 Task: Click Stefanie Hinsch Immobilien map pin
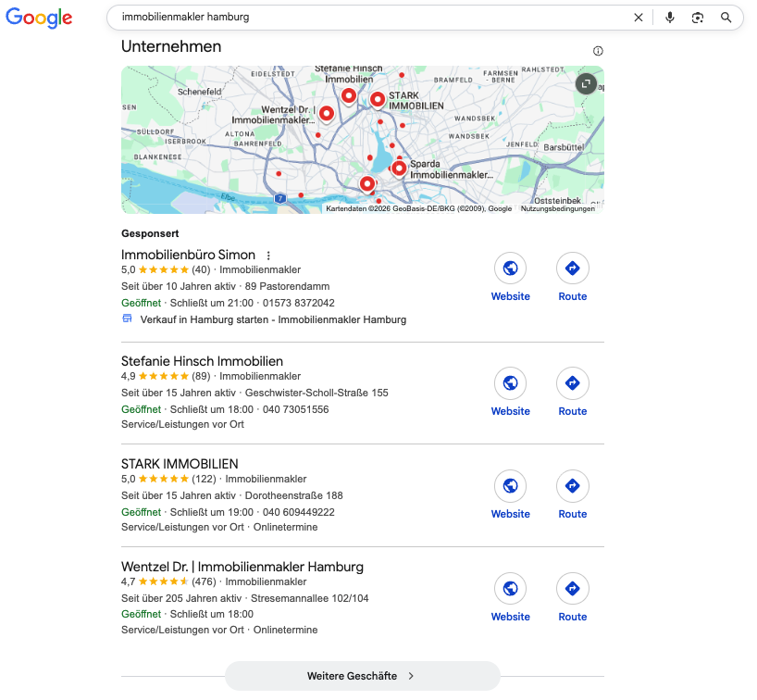[349, 96]
